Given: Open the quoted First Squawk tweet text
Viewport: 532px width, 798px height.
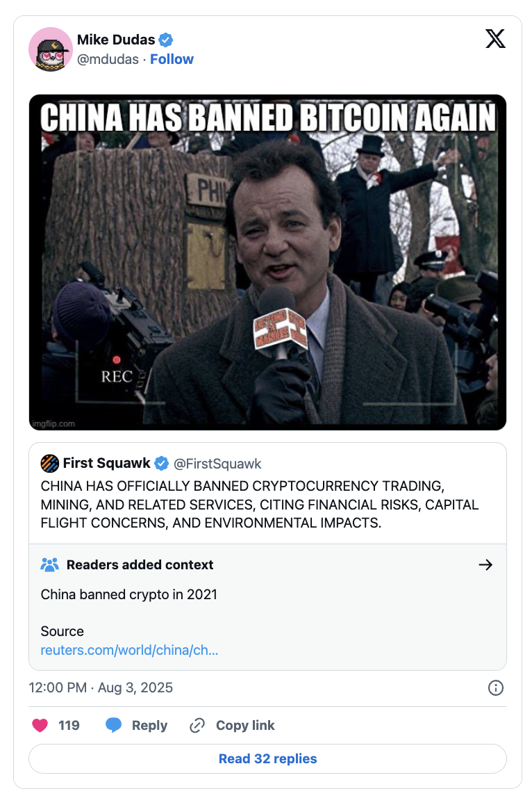Looking at the screenshot, I should click(x=259, y=505).
